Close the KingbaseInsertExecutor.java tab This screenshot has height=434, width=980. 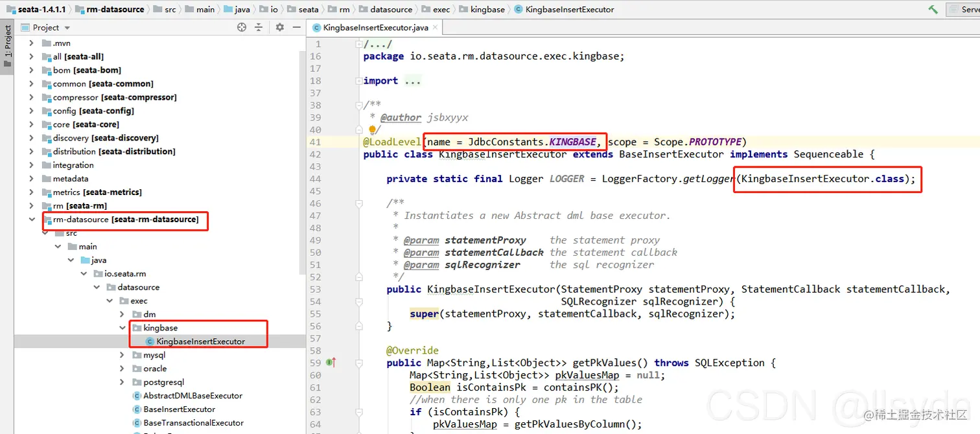pos(435,27)
